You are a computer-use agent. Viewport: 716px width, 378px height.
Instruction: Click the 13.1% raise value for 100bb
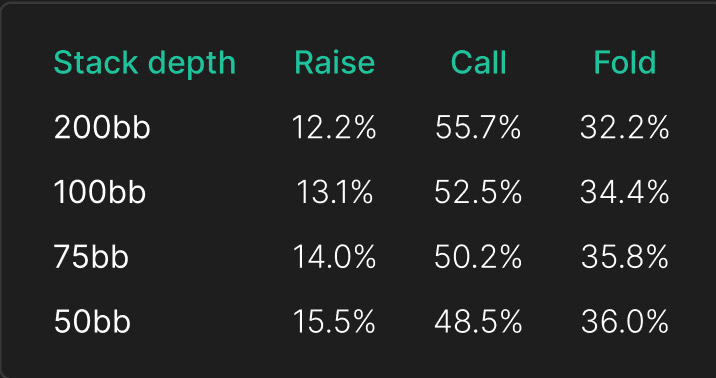[x=335, y=192]
